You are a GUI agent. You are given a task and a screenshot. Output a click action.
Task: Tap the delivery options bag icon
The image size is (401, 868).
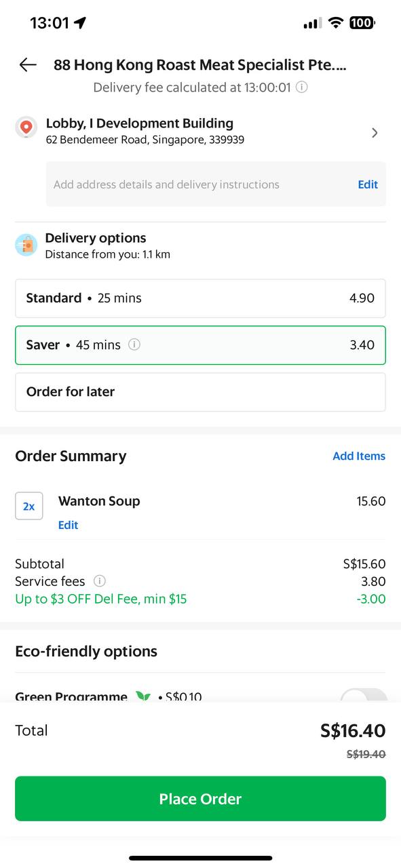(26, 245)
